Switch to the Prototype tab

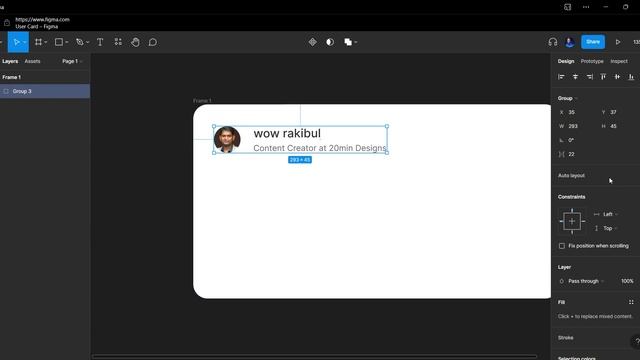point(592,61)
